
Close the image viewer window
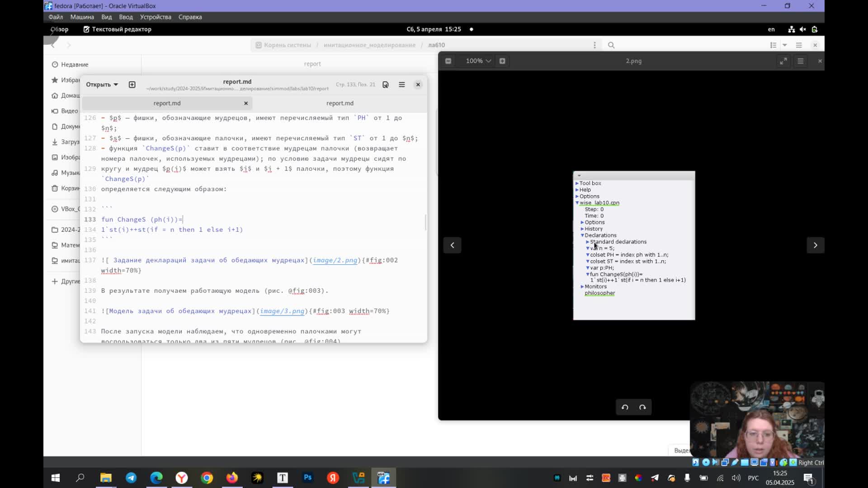[x=820, y=61]
